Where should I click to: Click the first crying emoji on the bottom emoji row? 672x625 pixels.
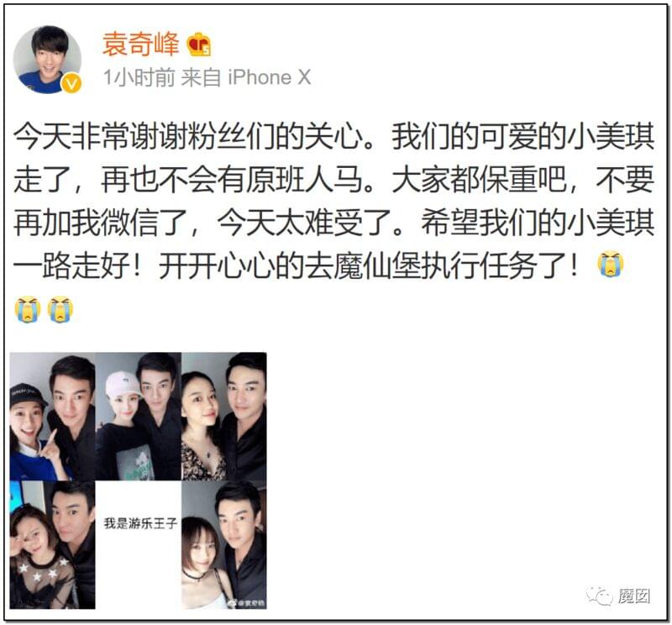click(x=28, y=308)
